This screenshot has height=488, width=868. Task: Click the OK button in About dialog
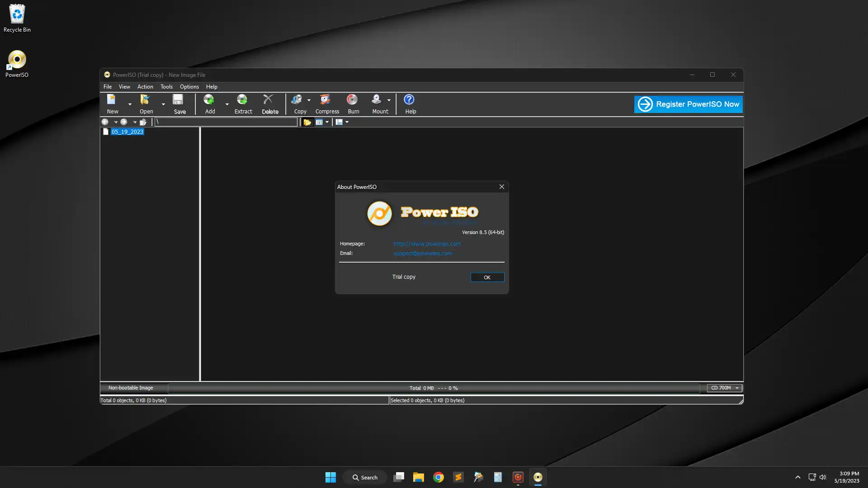click(486, 277)
